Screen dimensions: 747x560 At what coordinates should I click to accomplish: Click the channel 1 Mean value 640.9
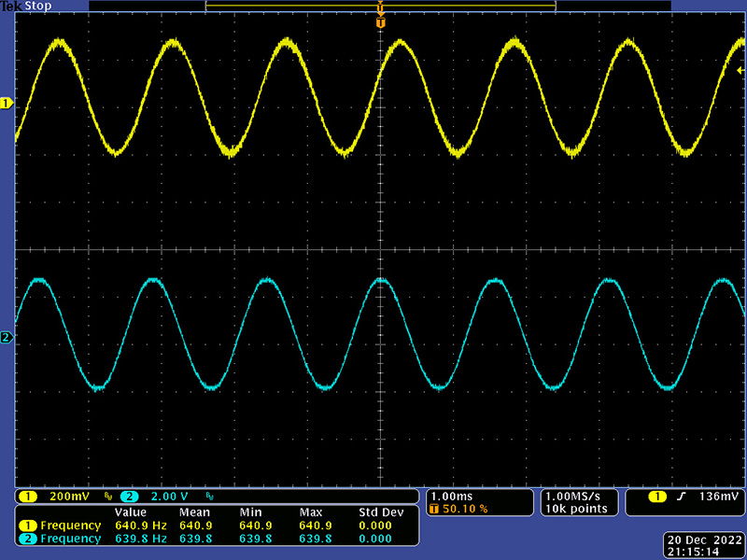click(196, 525)
